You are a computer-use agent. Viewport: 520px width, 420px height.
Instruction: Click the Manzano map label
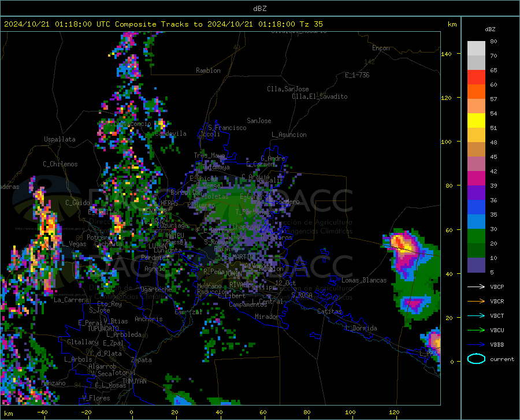[x=53, y=383]
